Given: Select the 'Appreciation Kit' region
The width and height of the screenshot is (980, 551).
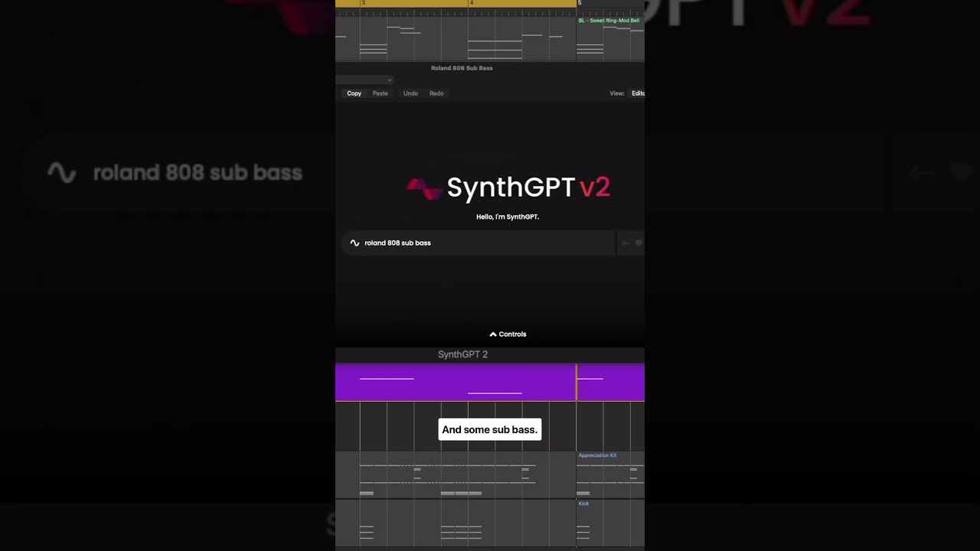Looking at the screenshot, I should pyautogui.click(x=611, y=474).
